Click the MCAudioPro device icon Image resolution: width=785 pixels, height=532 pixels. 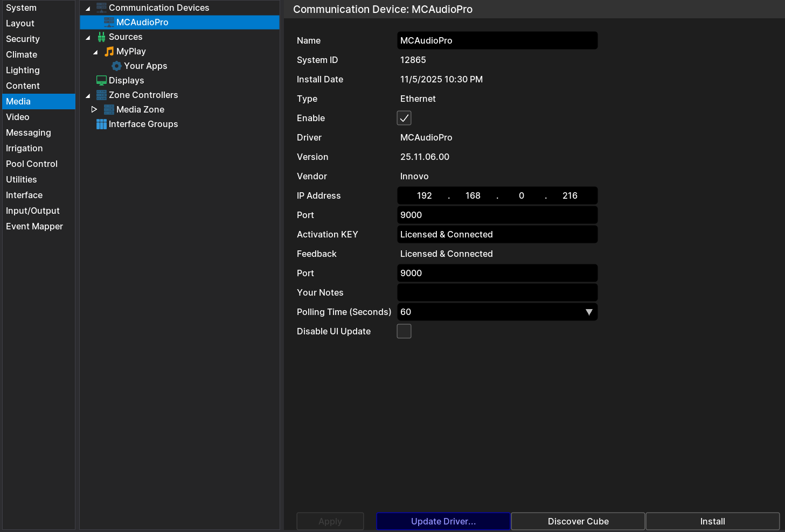pos(109,22)
